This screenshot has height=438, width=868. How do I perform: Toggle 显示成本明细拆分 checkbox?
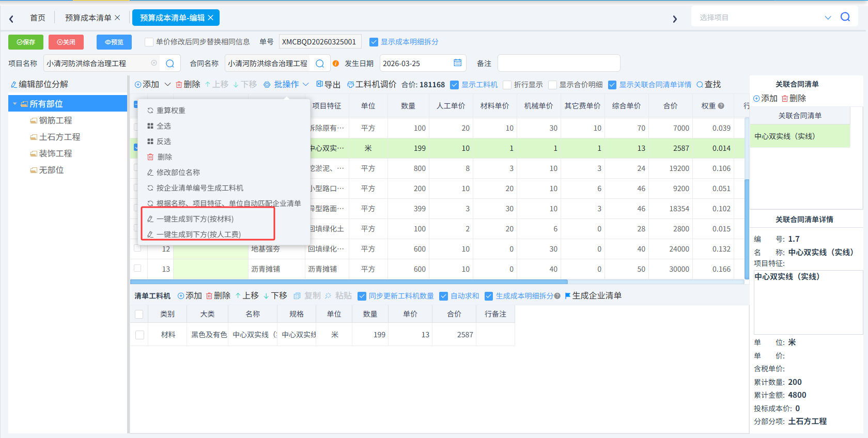374,42
